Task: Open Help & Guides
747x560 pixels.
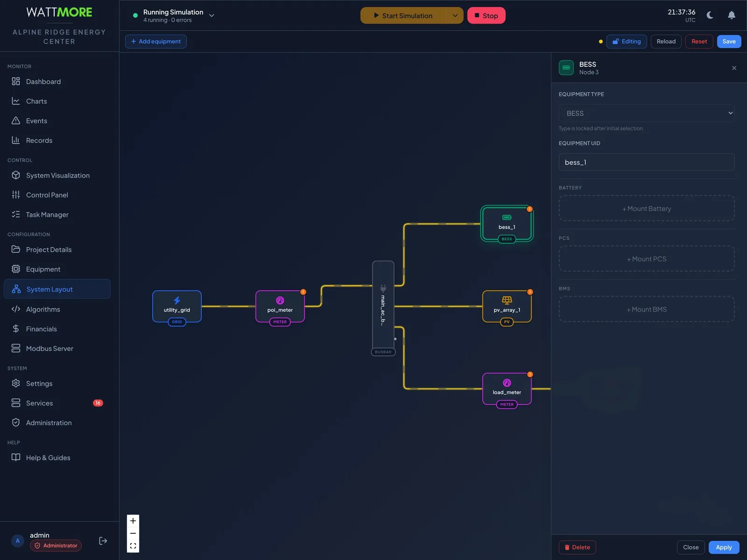Action: tap(57, 458)
